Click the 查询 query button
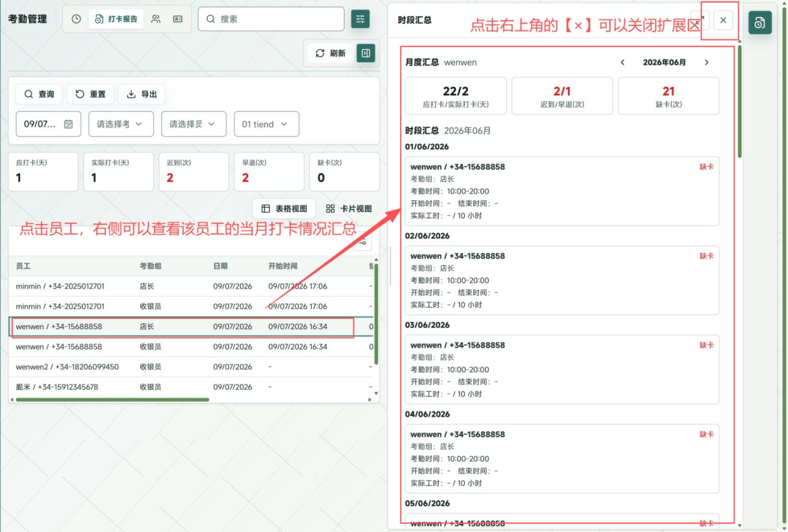Viewport: 788px width, 532px height. [39, 94]
